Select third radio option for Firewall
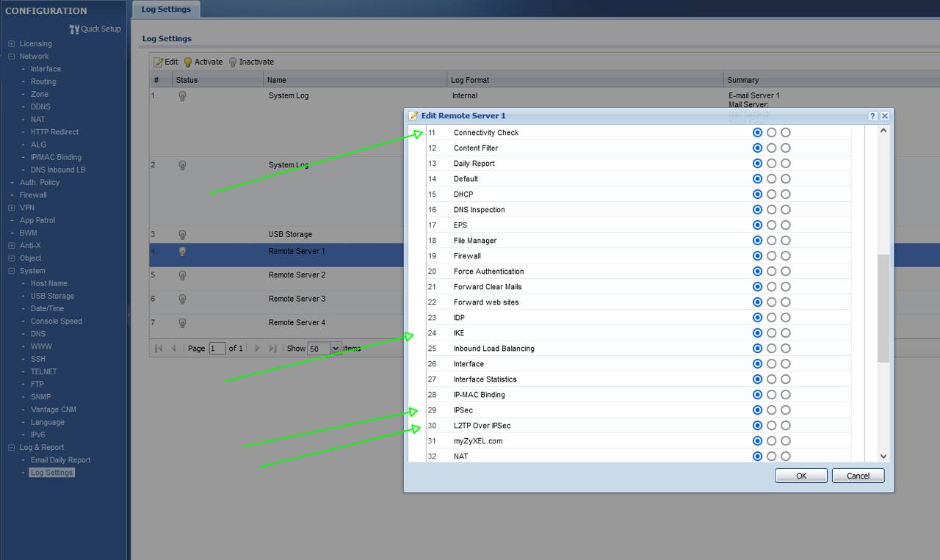 point(786,256)
